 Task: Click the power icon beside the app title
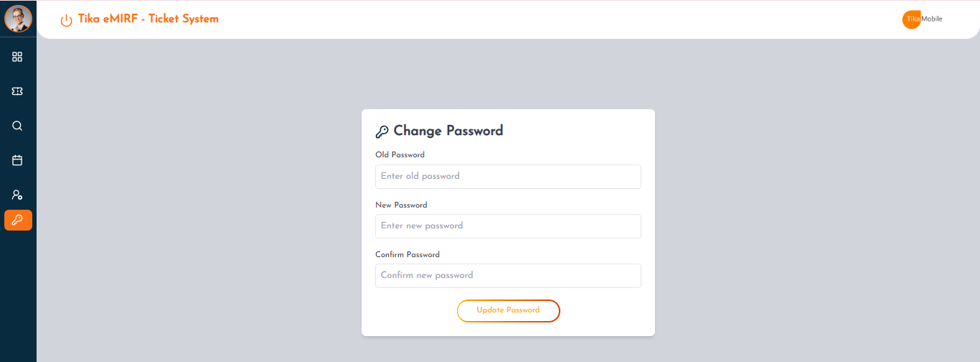click(67, 20)
